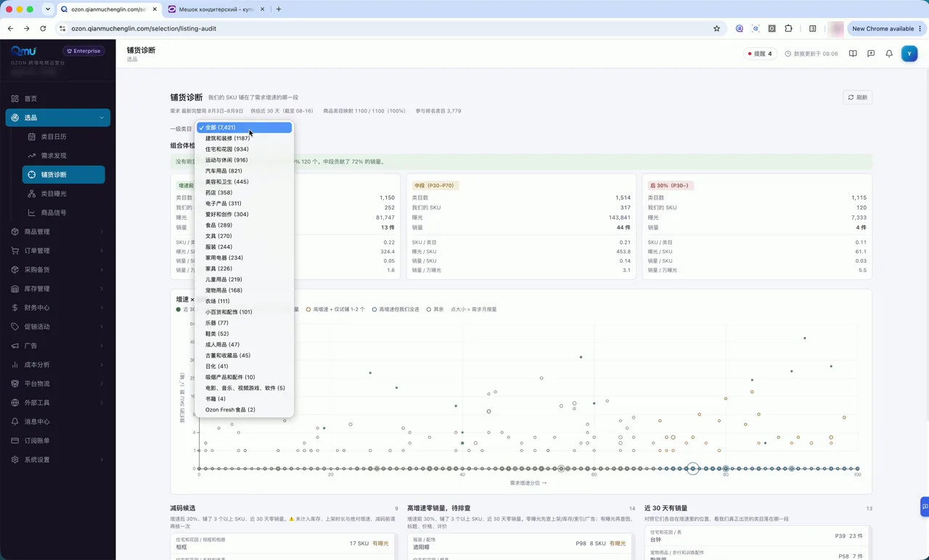Click the 铺货诊断 target icon in sidebar
The width and height of the screenshot is (929, 560).
pyautogui.click(x=32, y=175)
